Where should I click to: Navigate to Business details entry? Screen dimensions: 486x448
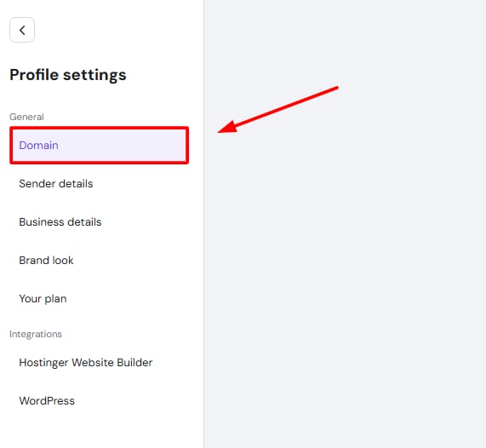coord(100,221)
